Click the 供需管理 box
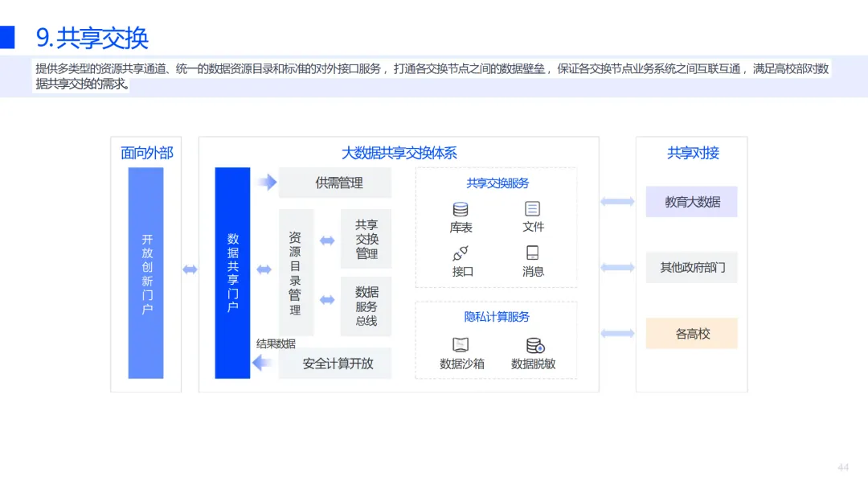868x489 pixels. [335, 183]
